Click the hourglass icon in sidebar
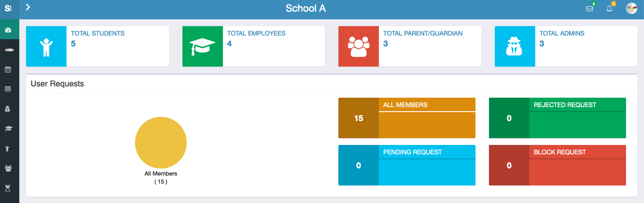The width and height of the screenshot is (644, 203). coord(8,188)
